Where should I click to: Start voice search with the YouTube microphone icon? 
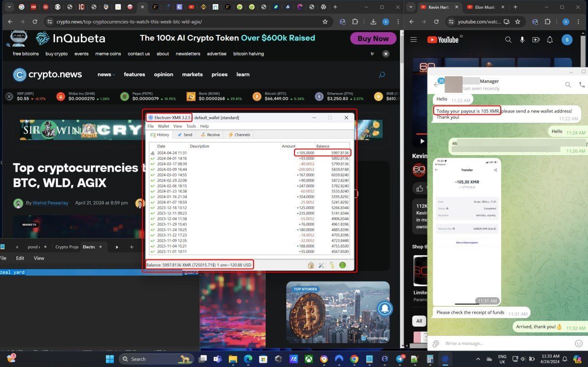522,40
